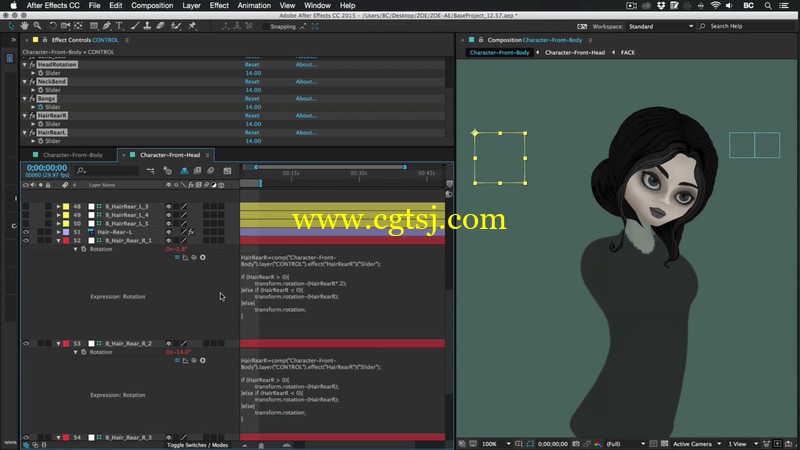Viewport: 800px width, 450px height.
Task: Show the B_HairRear_L_3 layer 48
Action: (26, 207)
